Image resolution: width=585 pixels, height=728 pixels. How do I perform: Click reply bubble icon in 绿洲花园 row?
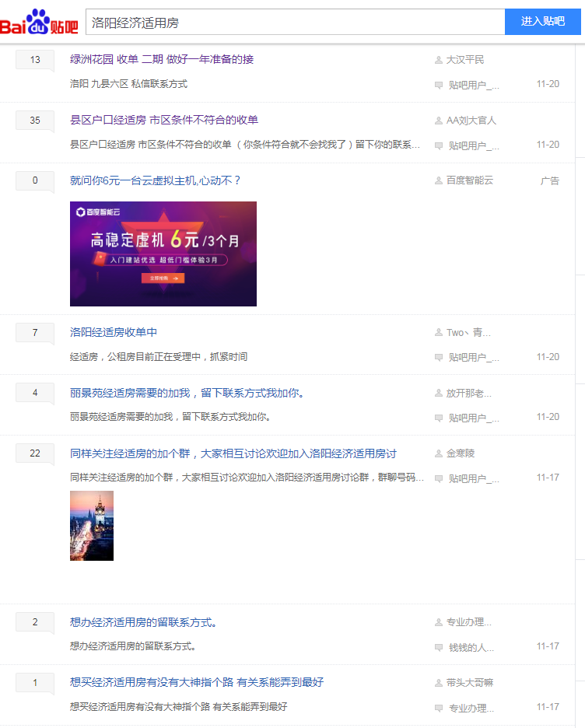click(438, 85)
